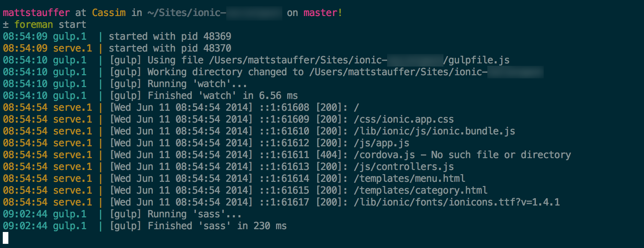The width and height of the screenshot is (644, 248).
Task: Click the /js/app.js request path
Action: click(x=382, y=143)
